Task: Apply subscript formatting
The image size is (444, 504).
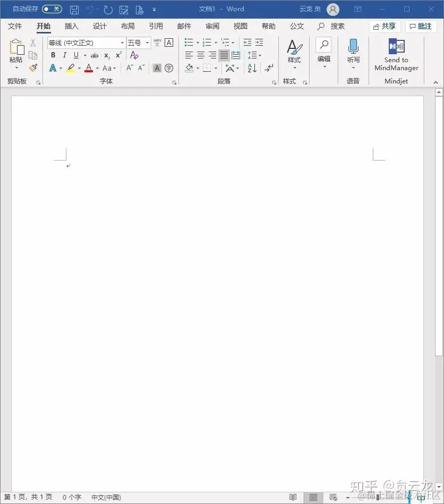Action: [107, 56]
